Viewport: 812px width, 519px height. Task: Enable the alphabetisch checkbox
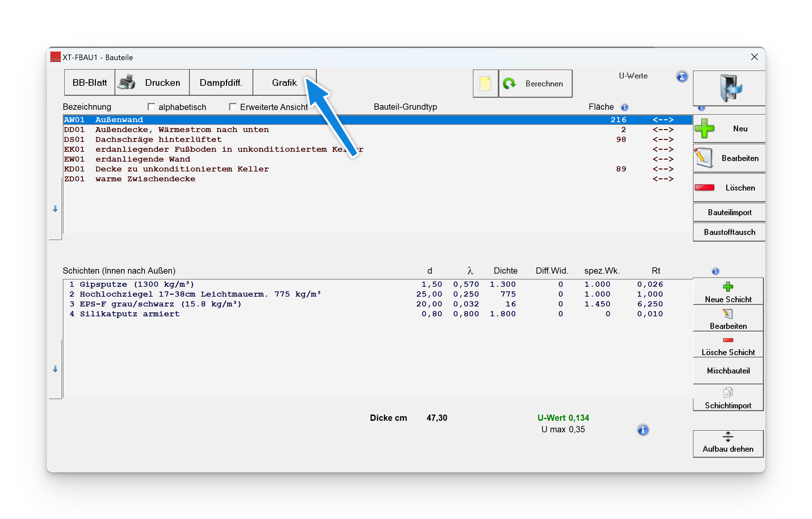coord(151,107)
